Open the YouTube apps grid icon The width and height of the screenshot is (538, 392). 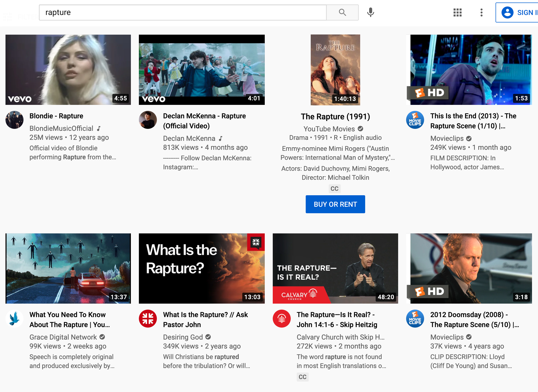click(457, 12)
